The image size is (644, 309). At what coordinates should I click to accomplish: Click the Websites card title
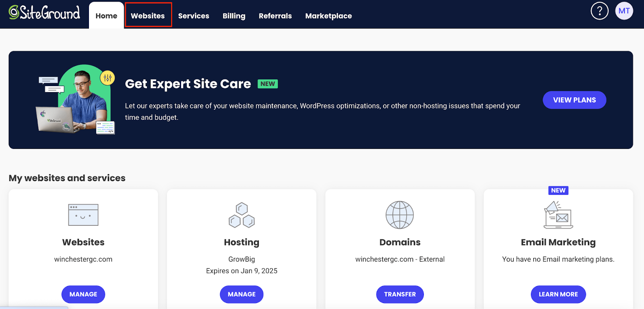pyautogui.click(x=83, y=242)
